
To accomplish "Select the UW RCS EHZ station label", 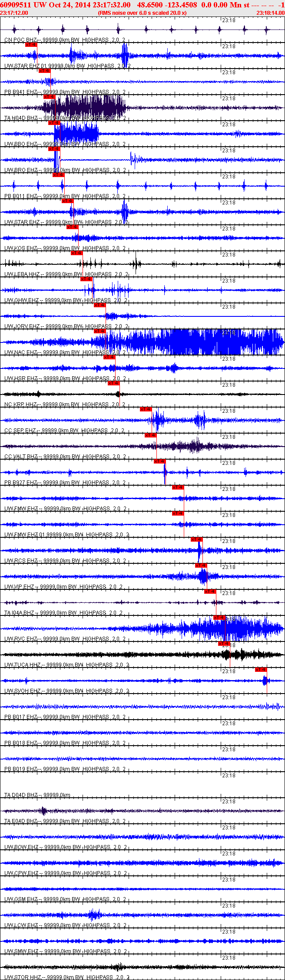I will point(65,561).
